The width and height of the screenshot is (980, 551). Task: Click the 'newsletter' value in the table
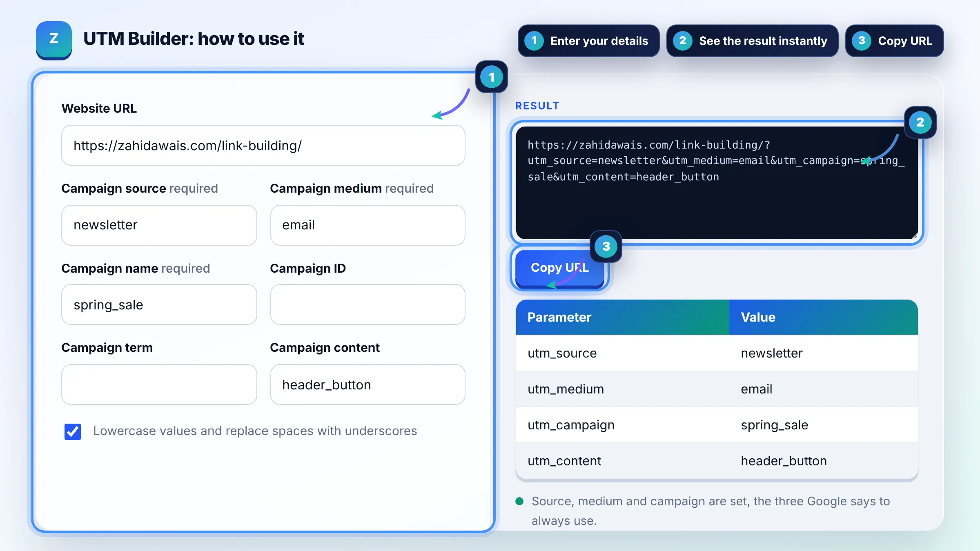tap(772, 353)
